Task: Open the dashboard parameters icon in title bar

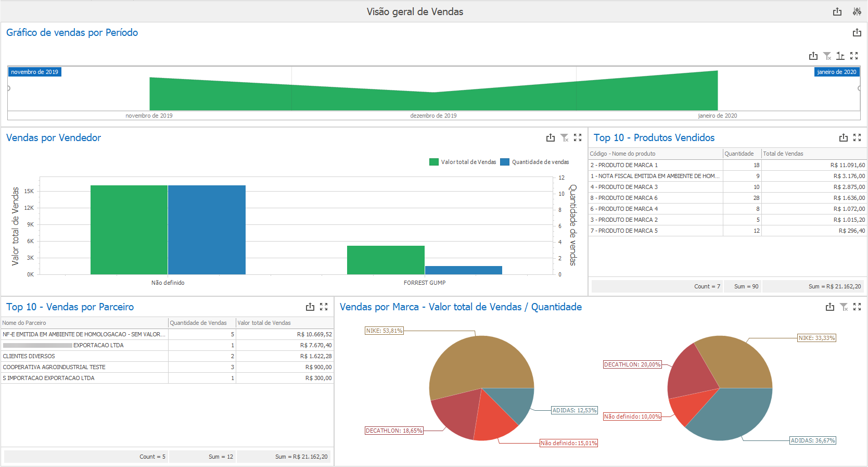Action: tap(857, 11)
